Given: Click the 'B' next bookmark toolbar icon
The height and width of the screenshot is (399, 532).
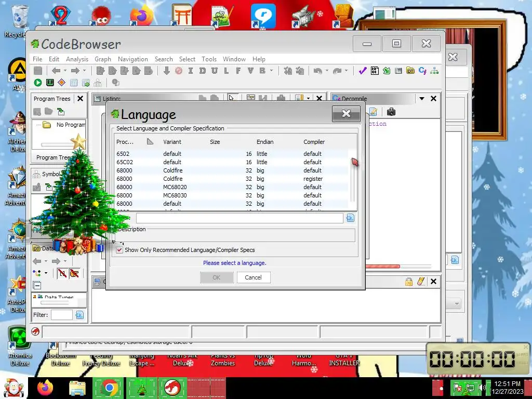Looking at the screenshot, I should tap(262, 71).
